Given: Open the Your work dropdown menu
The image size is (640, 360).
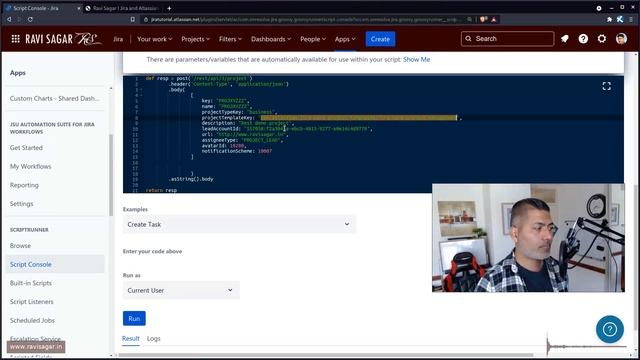Looking at the screenshot, I should pyautogui.click(x=154, y=39).
